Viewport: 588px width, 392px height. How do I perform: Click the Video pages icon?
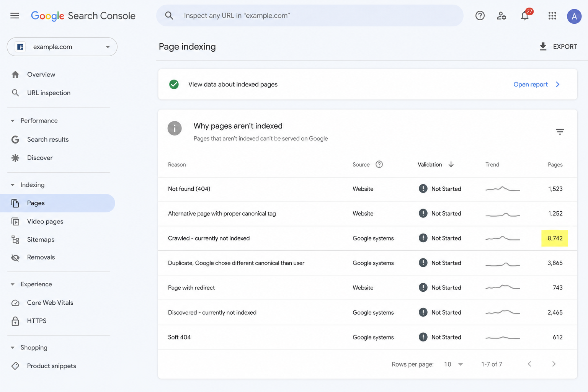(15, 221)
